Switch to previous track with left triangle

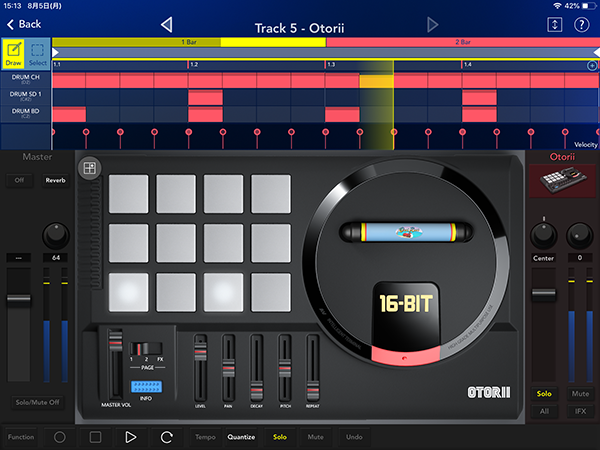[166, 24]
